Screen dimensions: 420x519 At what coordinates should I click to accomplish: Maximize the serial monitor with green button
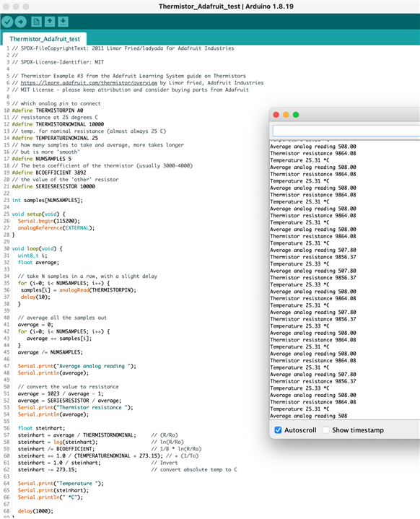(296, 115)
